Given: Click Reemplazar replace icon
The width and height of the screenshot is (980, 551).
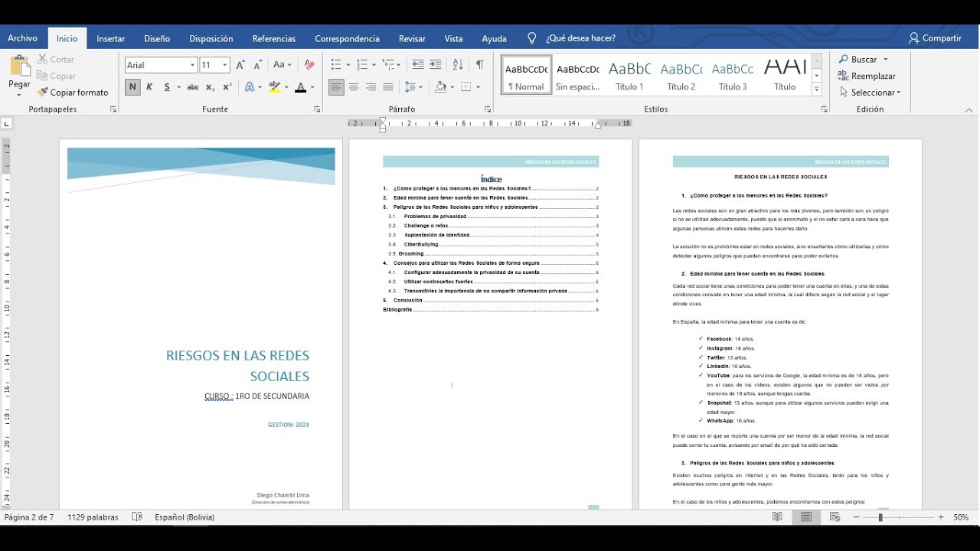Looking at the screenshot, I should pos(844,76).
